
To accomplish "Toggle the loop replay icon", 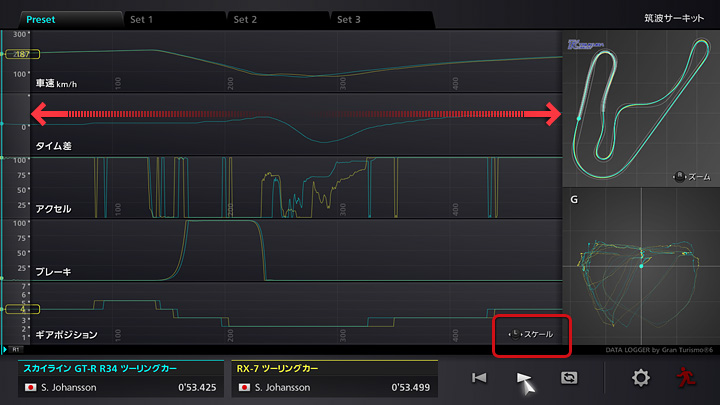I will point(570,378).
